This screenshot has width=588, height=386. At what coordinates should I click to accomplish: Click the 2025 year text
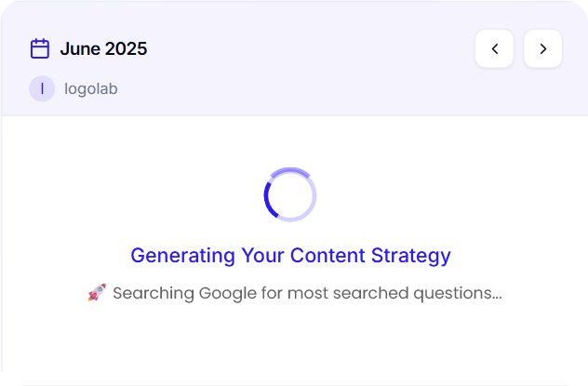point(126,48)
